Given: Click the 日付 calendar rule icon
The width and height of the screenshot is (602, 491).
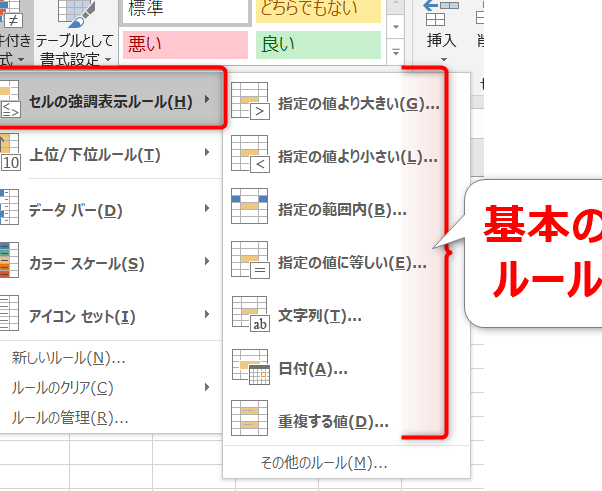Looking at the screenshot, I should click(250, 368).
